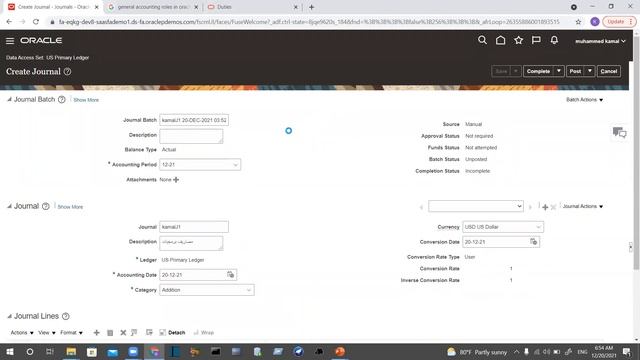The image size is (640, 360).
Task: Open the Watchlist flag icon
Action: (536, 40)
